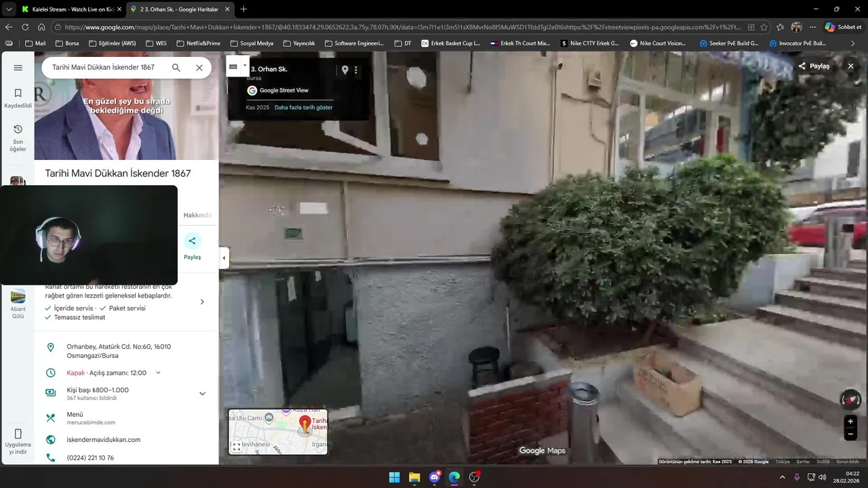
Task: Open the Google Maps hamburger menu
Action: 18,68
